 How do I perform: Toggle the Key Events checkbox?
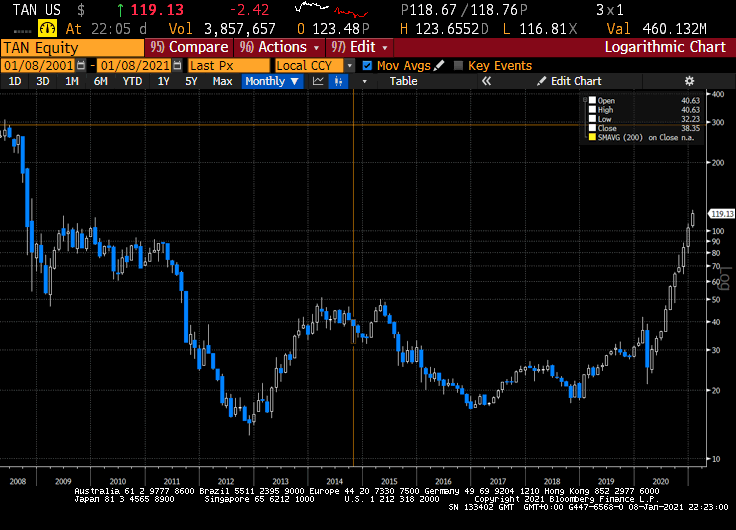coord(459,66)
